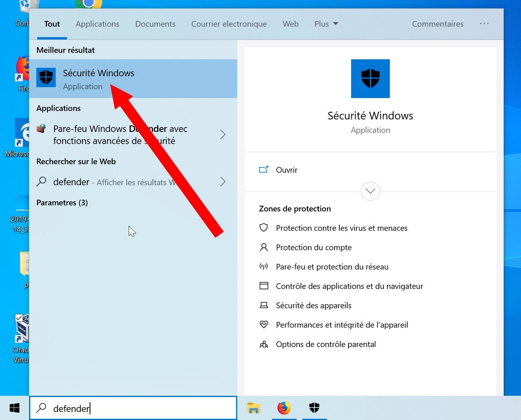Click window icon for Contrôle des applications
521x420 pixels.
point(264,286)
